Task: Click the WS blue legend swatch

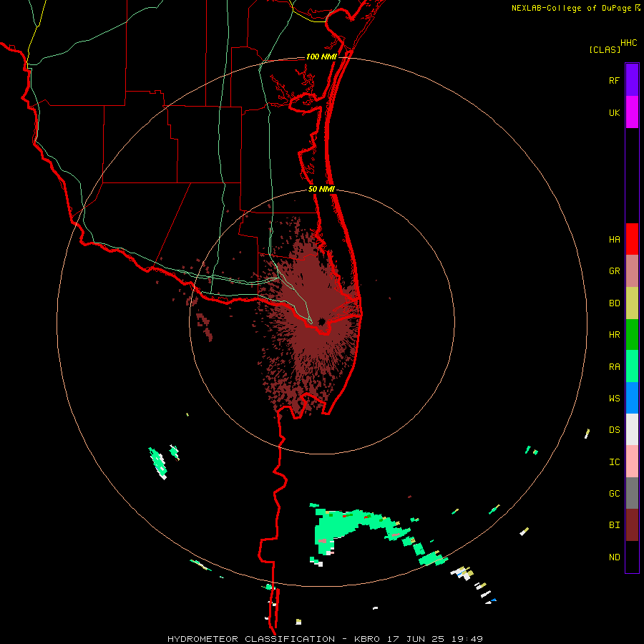Action: click(x=632, y=398)
